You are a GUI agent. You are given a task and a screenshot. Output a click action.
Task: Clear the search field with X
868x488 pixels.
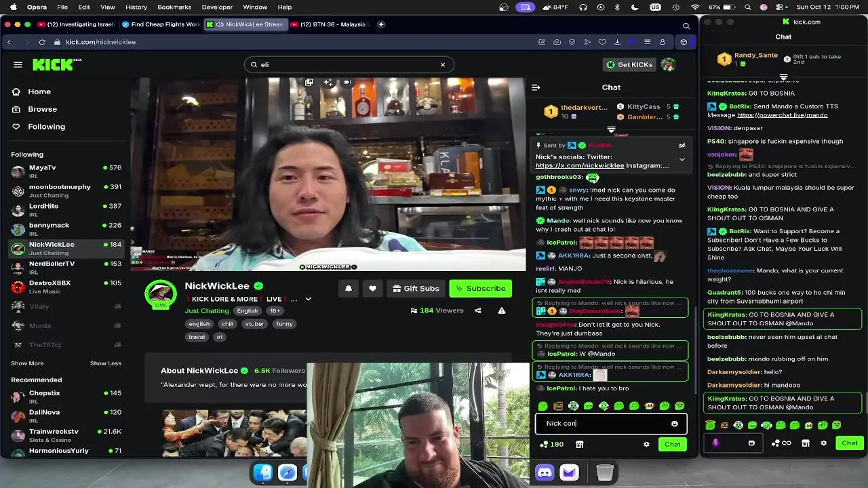point(443,64)
